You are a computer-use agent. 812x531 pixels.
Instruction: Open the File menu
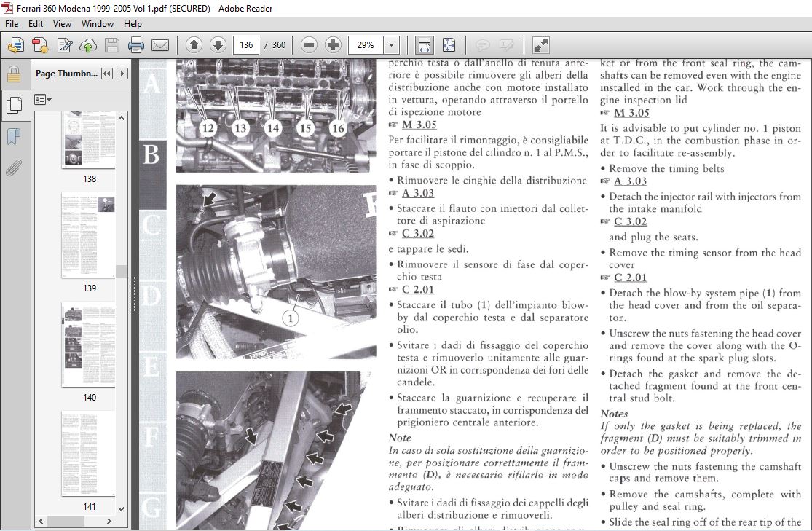(x=12, y=24)
